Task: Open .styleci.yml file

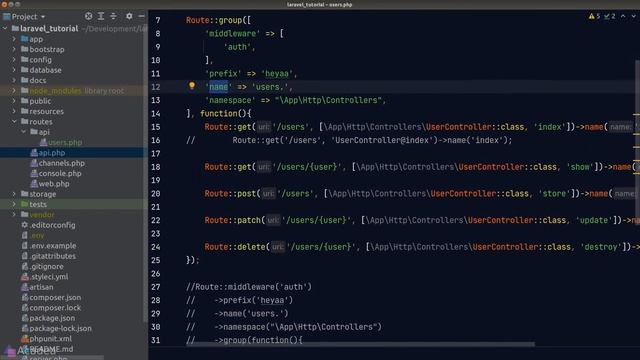Action: [49, 277]
